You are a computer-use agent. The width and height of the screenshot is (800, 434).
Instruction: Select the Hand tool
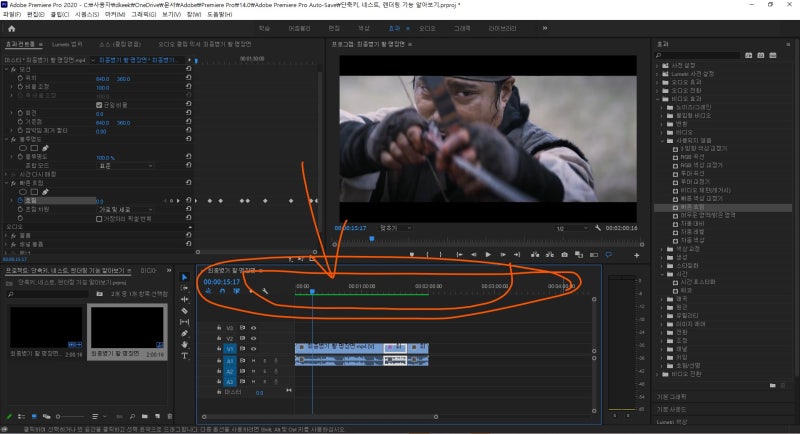185,345
